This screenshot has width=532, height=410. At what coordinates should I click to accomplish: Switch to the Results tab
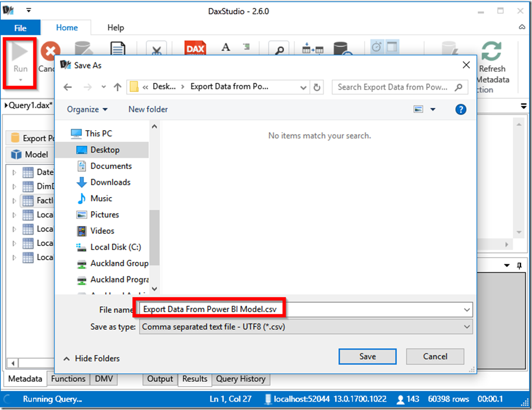click(195, 379)
